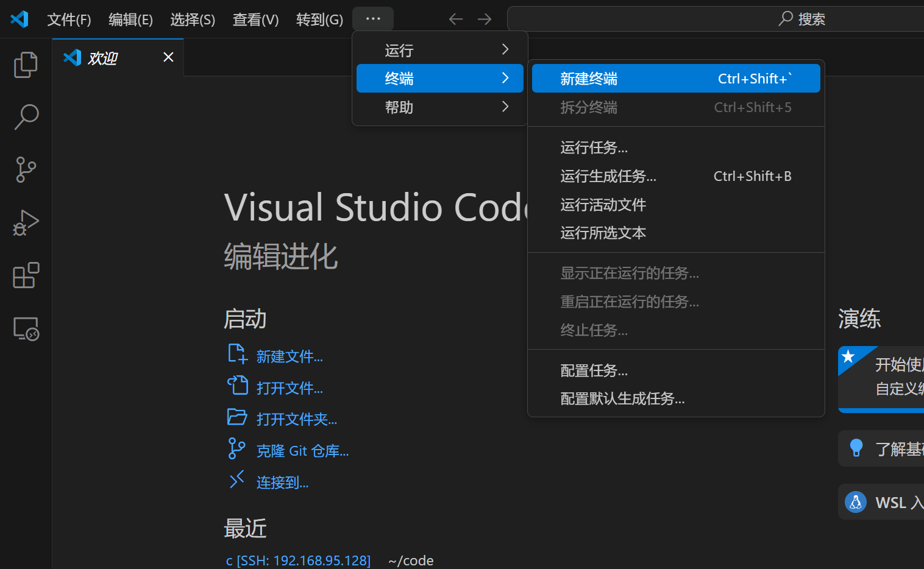The width and height of the screenshot is (924, 569).
Task: Click the 打开文件... link
Action: click(290, 388)
